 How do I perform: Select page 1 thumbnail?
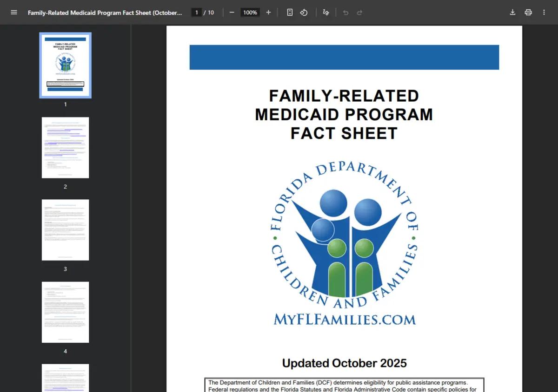click(65, 65)
